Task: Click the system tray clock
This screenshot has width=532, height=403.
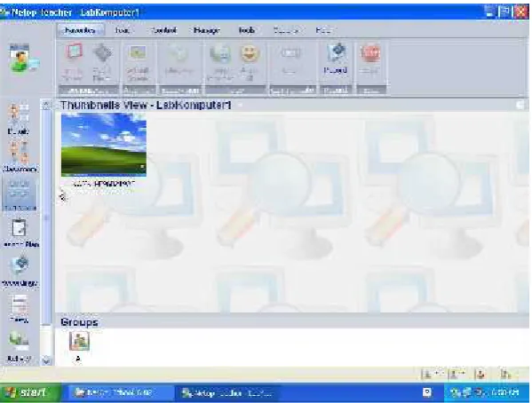Action: (x=505, y=393)
